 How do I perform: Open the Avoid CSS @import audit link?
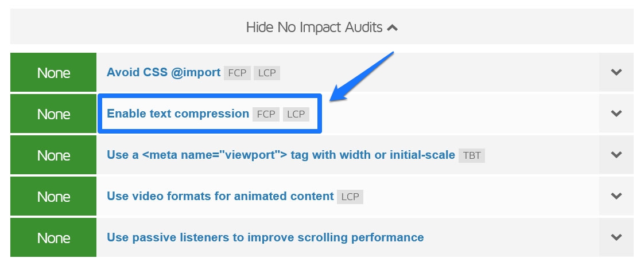click(164, 72)
